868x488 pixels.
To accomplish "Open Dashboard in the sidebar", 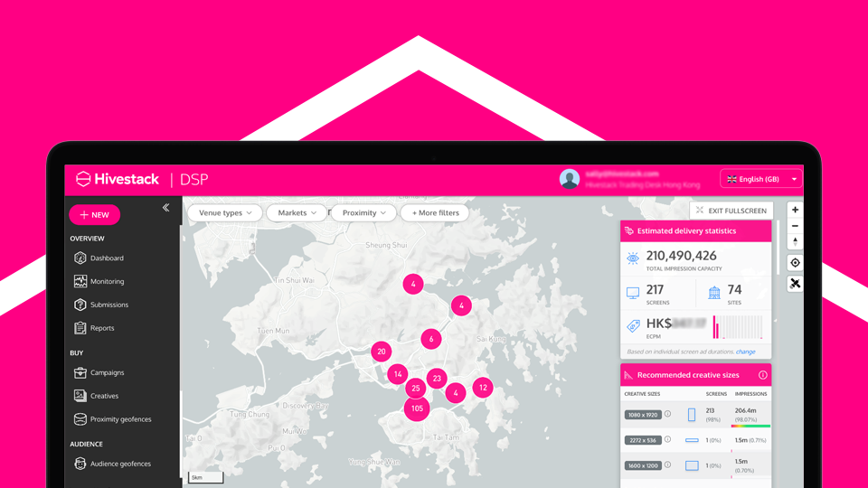I will click(x=107, y=258).
